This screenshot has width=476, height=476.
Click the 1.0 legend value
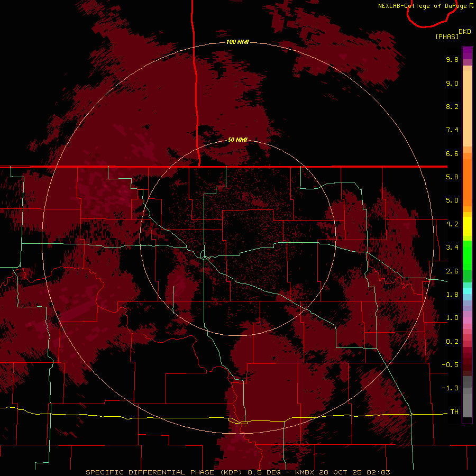pyautogui.click(x=452, y=318)
